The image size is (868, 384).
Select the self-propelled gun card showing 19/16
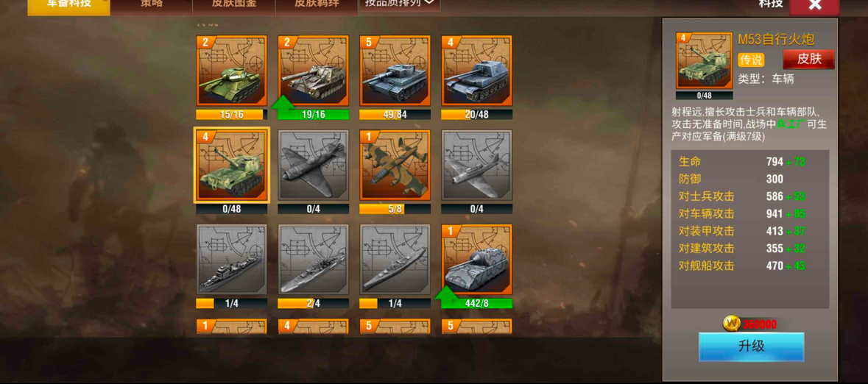pos(314,71)
